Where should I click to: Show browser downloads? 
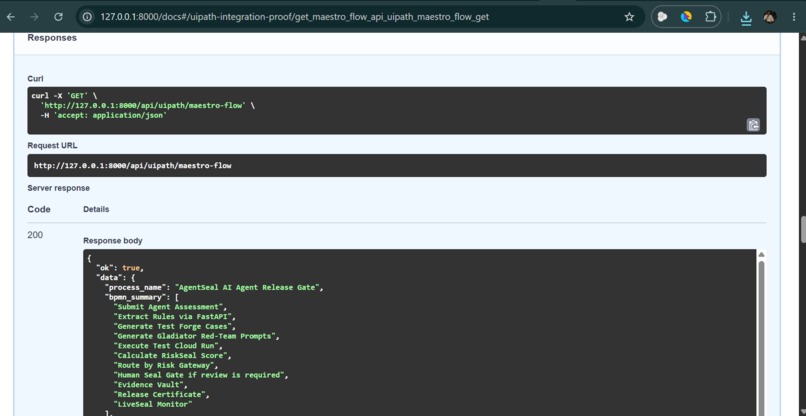[x=746, y=18]
